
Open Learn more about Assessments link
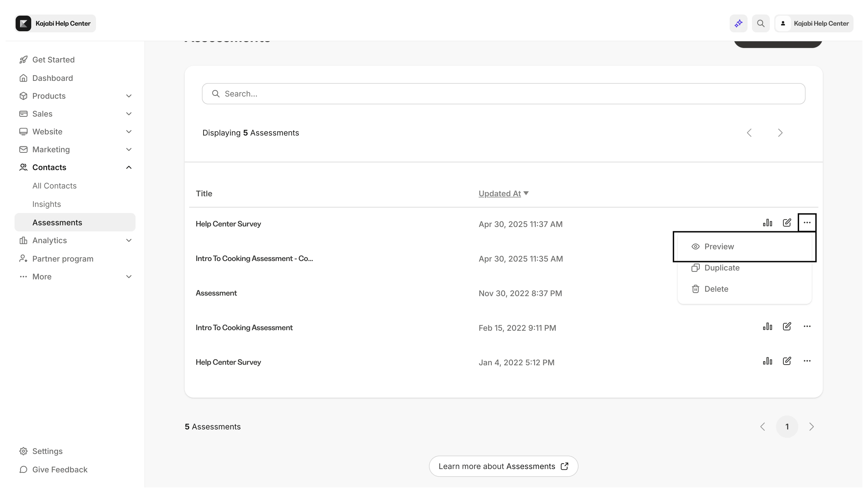503,466
